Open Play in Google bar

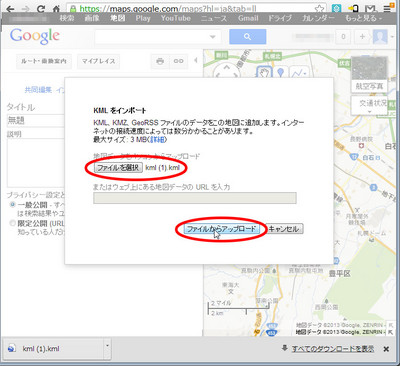[x=143, y=18]
